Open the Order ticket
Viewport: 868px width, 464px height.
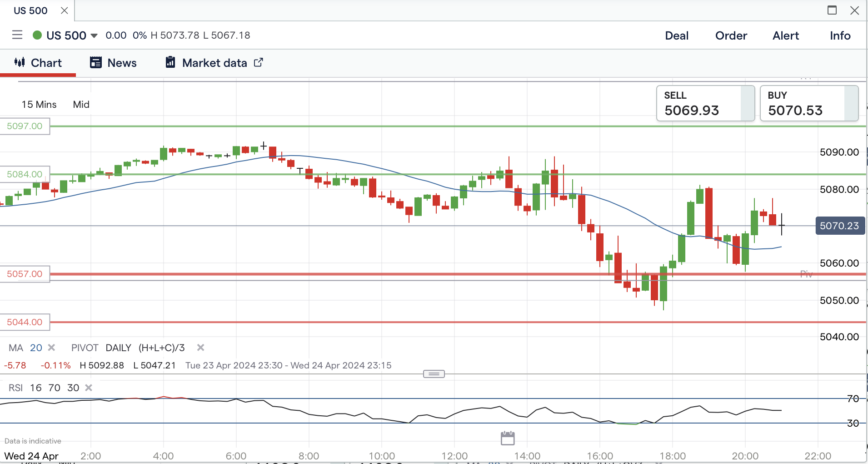point(731,35)
